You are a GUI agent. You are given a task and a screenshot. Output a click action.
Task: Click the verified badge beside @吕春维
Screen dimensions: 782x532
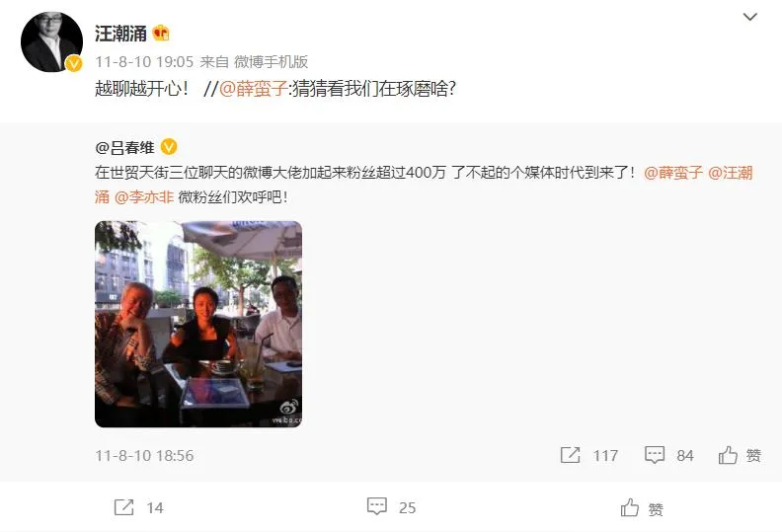169,147
